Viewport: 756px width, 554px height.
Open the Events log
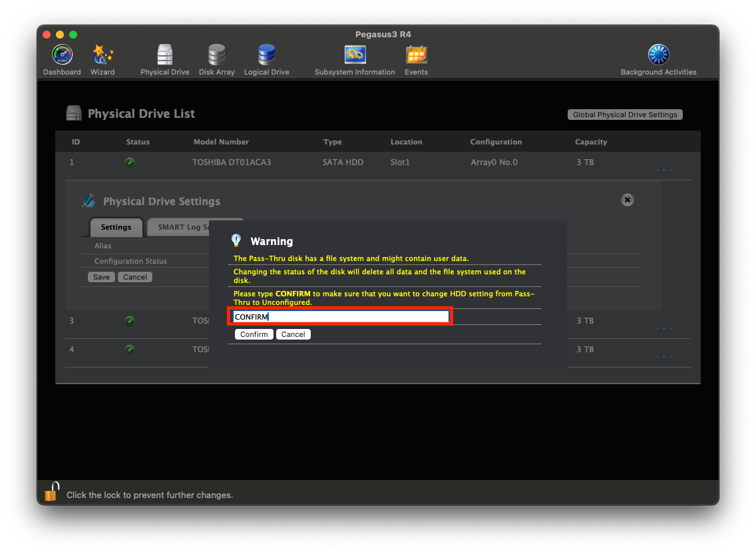[x=416, y=61]
